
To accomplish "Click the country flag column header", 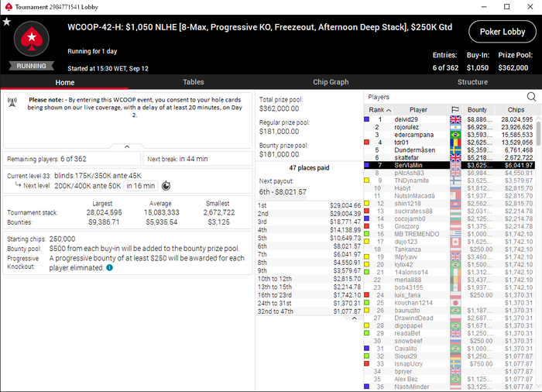I will 455,110.
